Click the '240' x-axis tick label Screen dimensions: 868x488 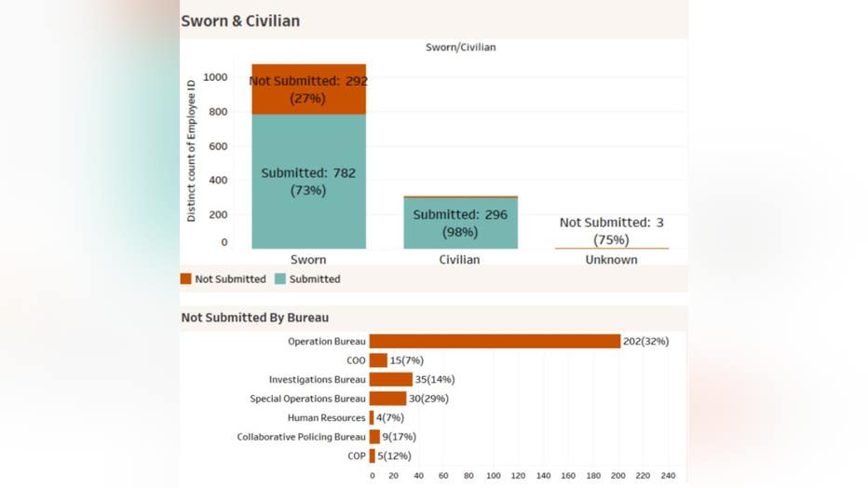pos(668,475)
